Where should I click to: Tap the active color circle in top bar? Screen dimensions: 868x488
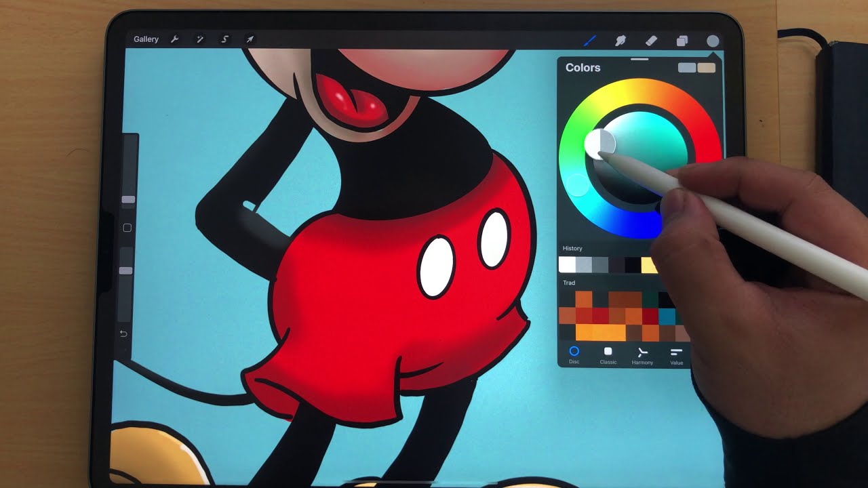click(713, 41)
